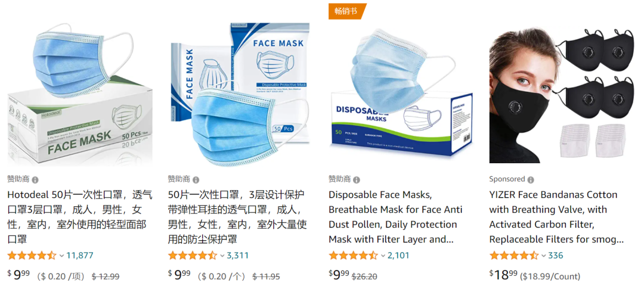This screenshot has width=644, height=286.
Task: Open Hotodeal 50片一次性口罩 product title
Action: pos(80,217)
